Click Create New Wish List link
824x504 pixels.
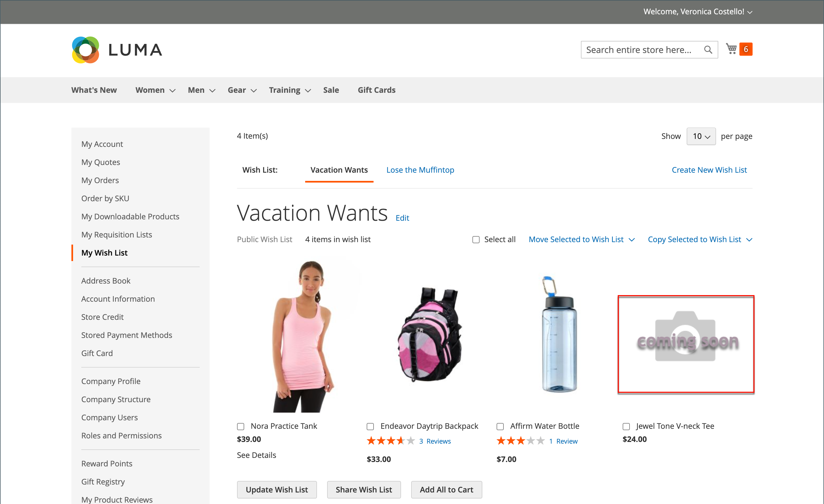[709, 170]
